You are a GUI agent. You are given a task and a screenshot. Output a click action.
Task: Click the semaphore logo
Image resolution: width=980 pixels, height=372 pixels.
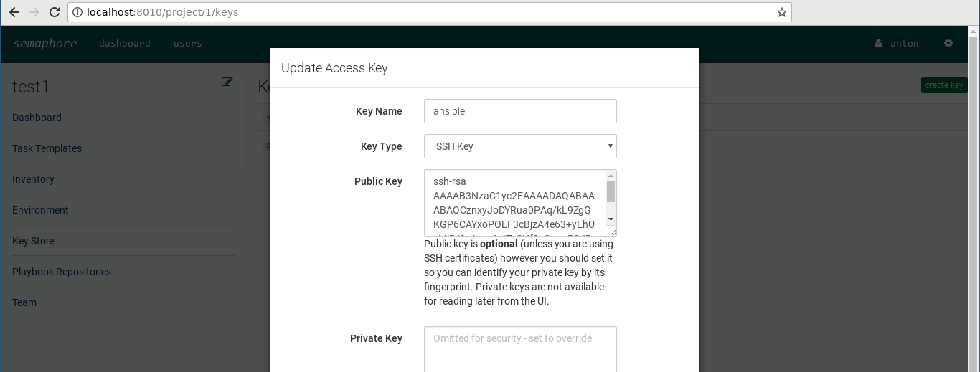44,43
